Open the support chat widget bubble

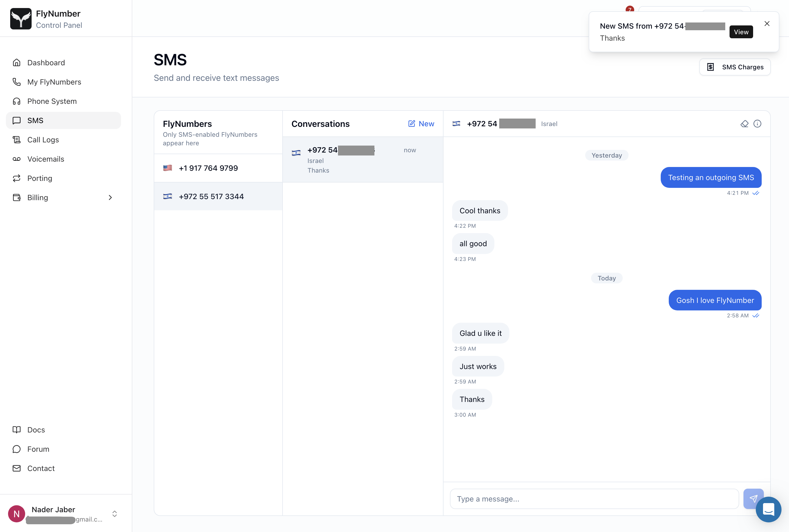(768, 509)
